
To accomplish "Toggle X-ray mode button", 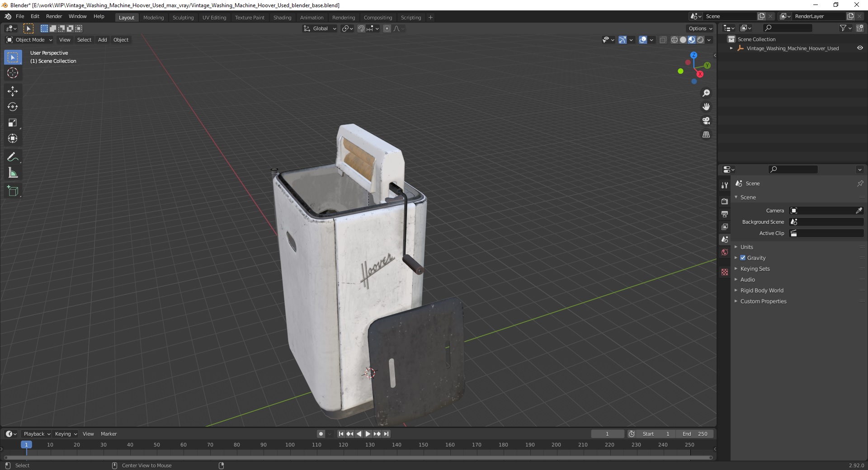I will coord(663,40).
